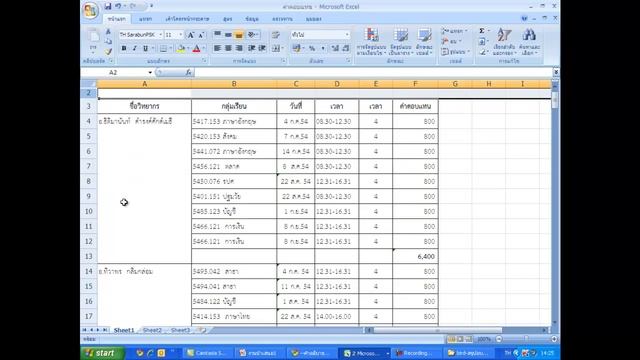Open the Windows start button

[x=102, y=353]
